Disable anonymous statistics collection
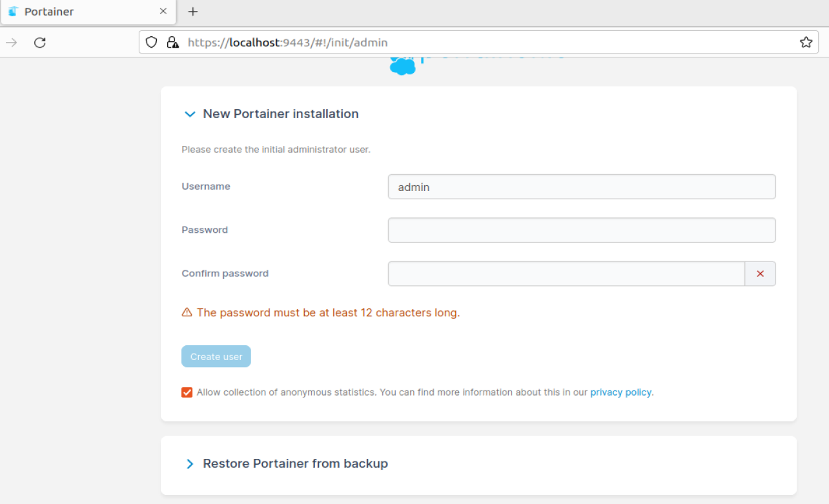 (x=187, y=392)
